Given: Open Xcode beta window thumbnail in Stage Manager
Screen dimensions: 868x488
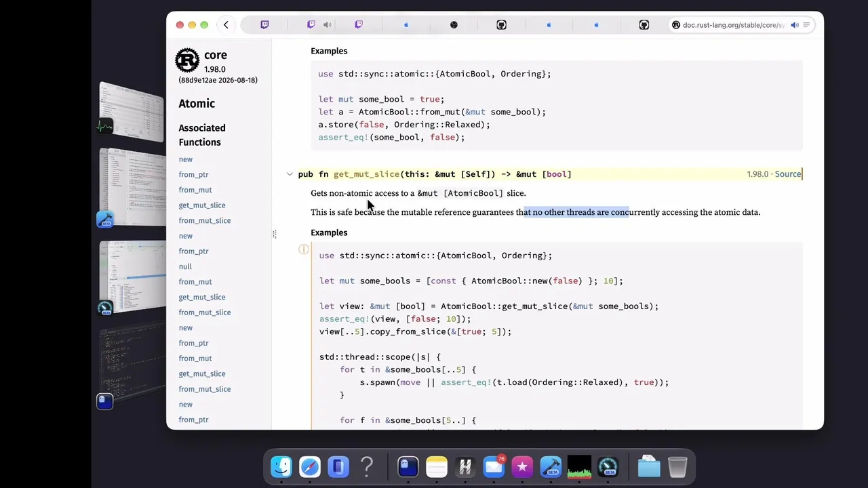Looking at the screenshot, I should [x=132, y=188].
